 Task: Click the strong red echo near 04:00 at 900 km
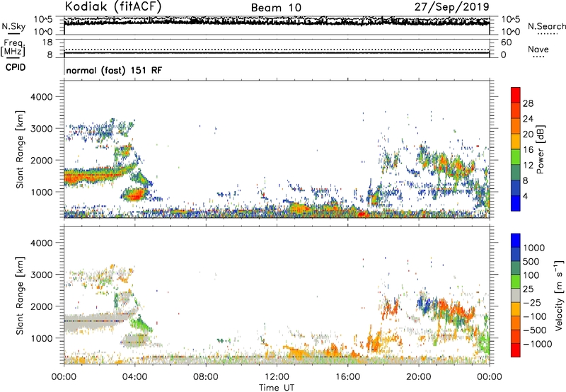click(134, 195)
